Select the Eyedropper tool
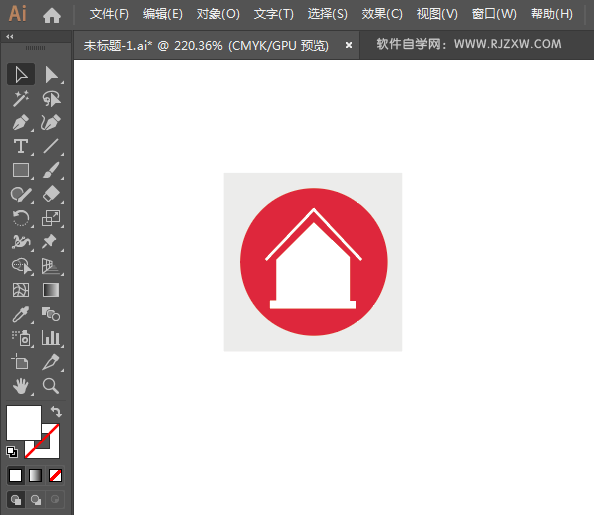The width and height of the screenshot is (594, 515). click(x=21, y=314)
